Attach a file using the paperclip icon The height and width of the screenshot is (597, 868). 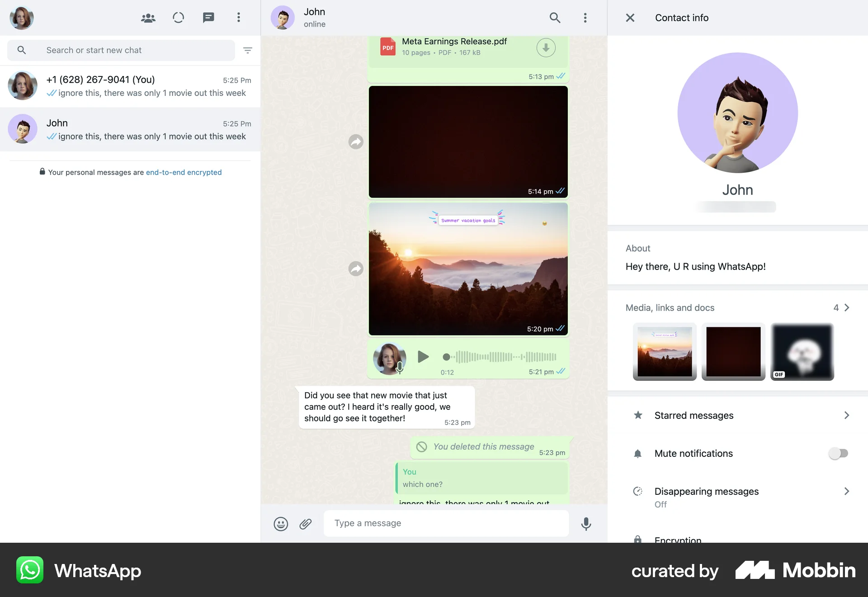coord(306,523)
